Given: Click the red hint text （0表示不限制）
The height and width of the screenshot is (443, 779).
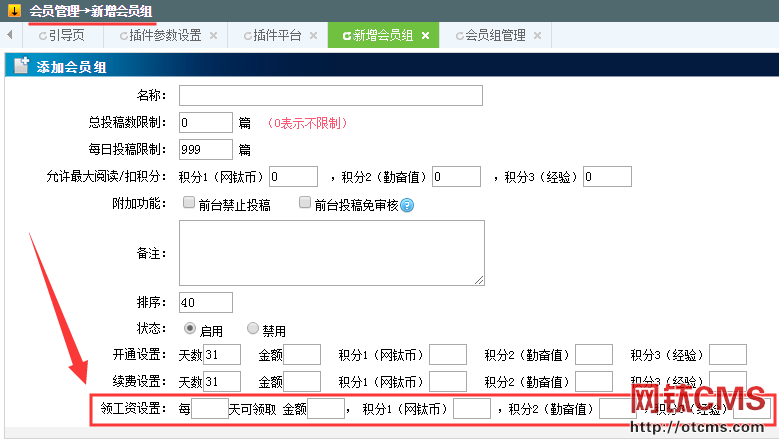Looking at the screenshot, I should pos(307,123).
